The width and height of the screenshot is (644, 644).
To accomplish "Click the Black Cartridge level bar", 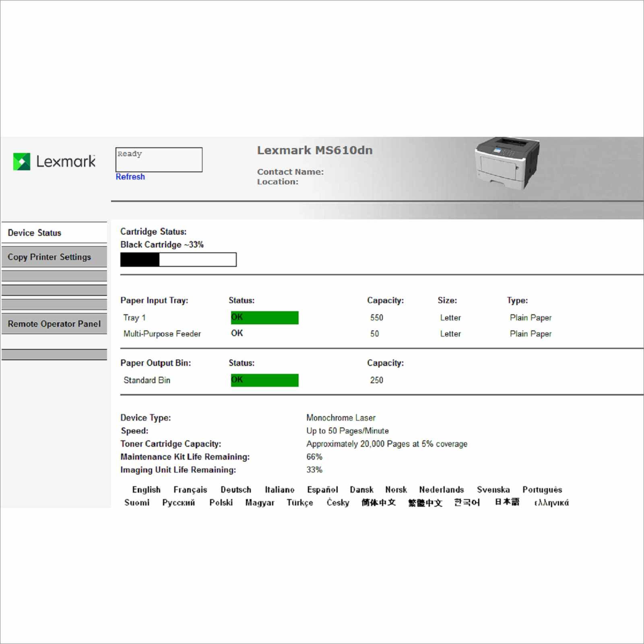I will [x=178, y=260].
